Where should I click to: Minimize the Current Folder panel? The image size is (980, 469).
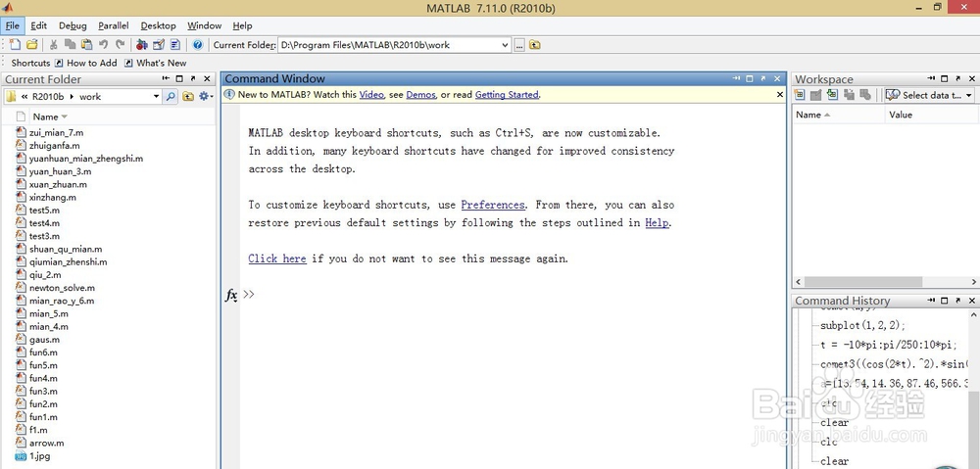[x=166, y=78]
